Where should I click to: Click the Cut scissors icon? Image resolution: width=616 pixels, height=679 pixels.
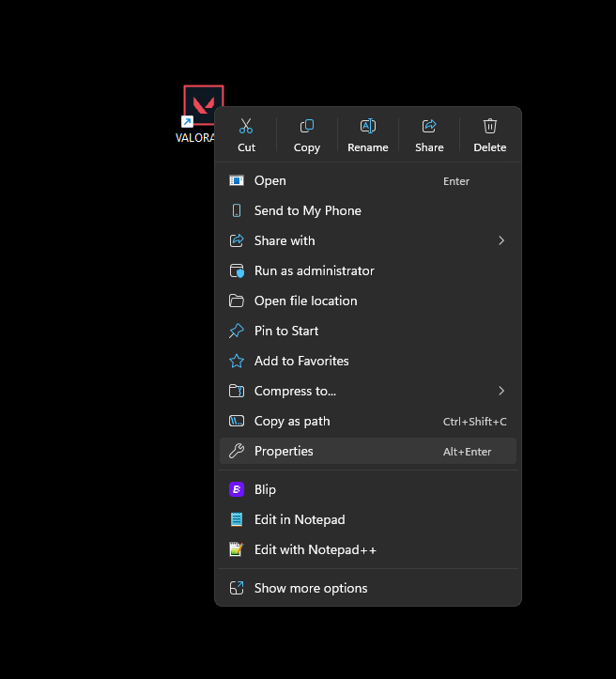click(246, 126)
